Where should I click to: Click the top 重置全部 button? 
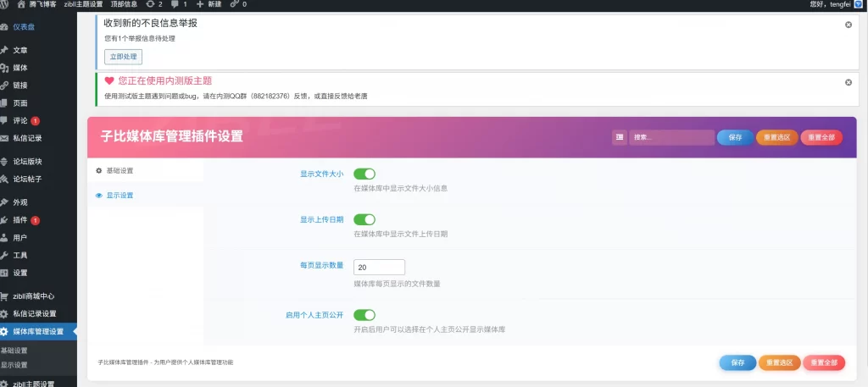pyautogui.click(x=821, y=138)
